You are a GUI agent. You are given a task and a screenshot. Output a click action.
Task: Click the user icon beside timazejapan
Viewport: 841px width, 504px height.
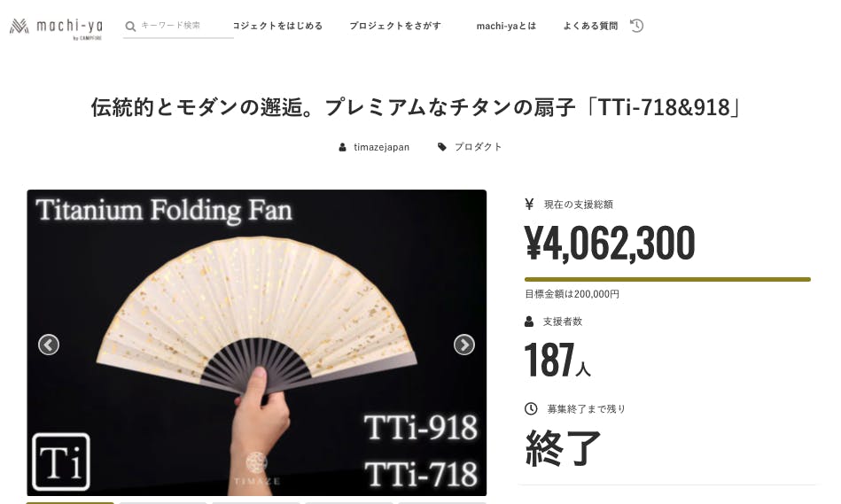point(342,147)
